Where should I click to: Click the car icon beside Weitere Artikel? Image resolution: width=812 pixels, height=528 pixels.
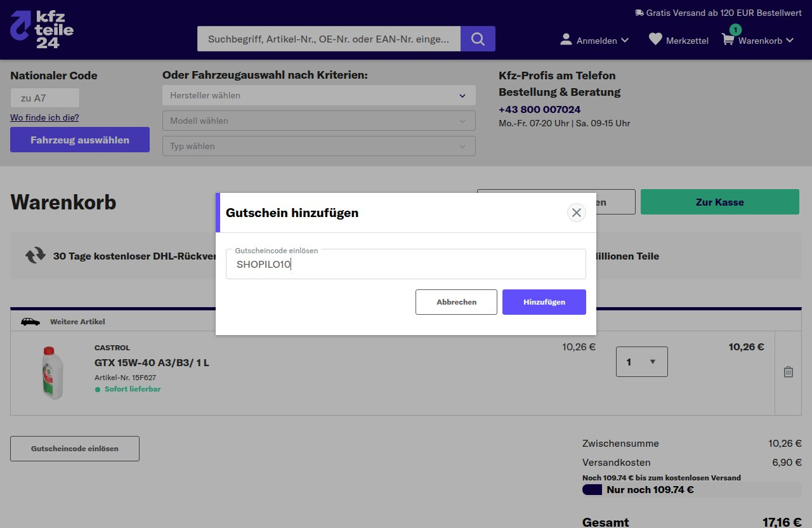tap(30, 322)
